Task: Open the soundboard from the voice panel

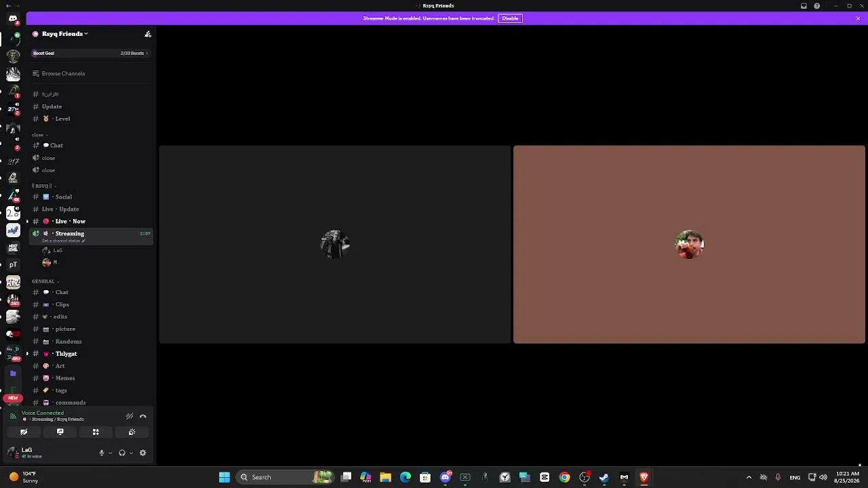Action: coord(132,432)
